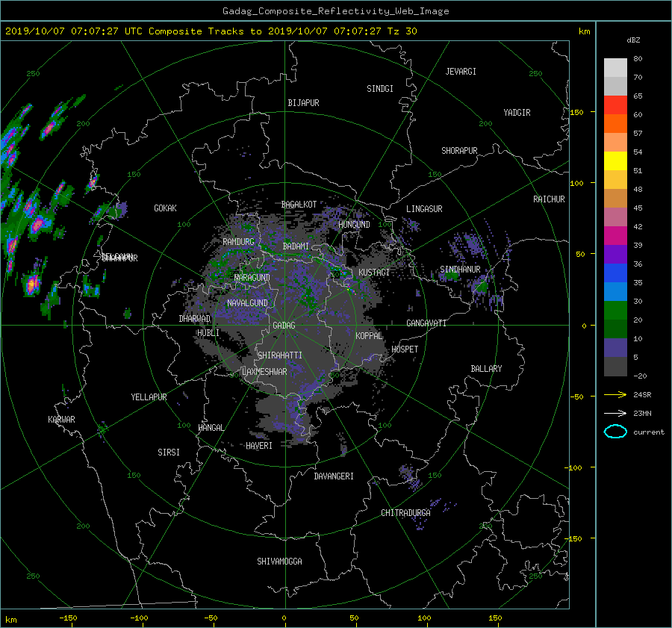Click the NAVALGUND city label
The height and width of the screenshot is (628, 672).
point(247,302)
